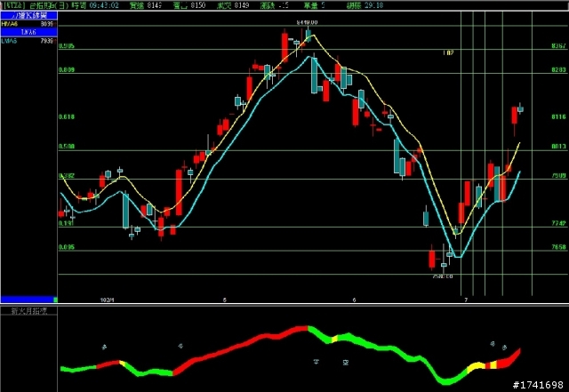Click the 8449.00 high price marker
The height and width of the screenshot is (392, 569).
click(307, 22)
